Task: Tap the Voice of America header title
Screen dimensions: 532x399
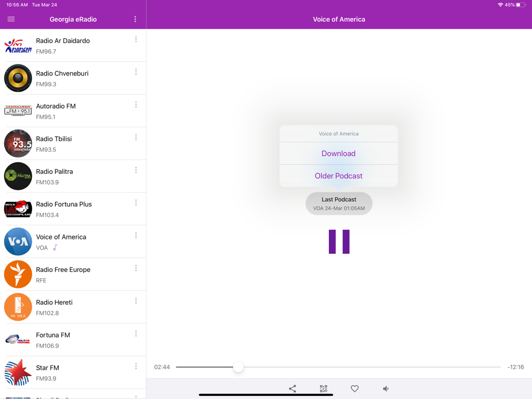Action: pos(339,19)
